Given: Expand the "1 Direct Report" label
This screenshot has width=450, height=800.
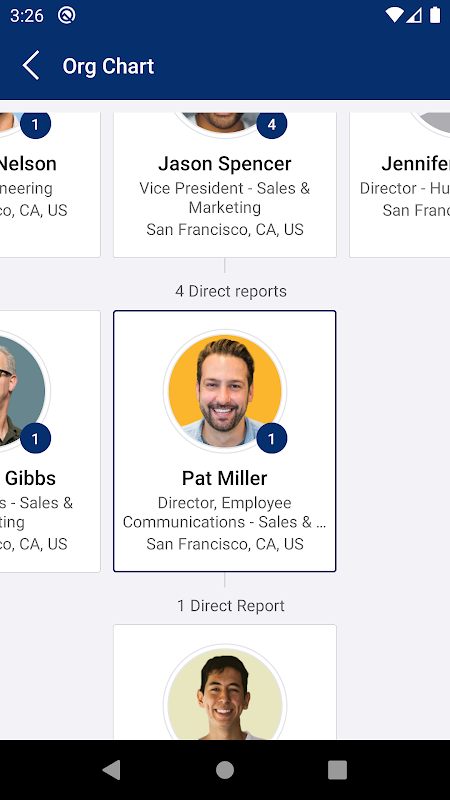Looking at the screenshot, I should point(231,606).
